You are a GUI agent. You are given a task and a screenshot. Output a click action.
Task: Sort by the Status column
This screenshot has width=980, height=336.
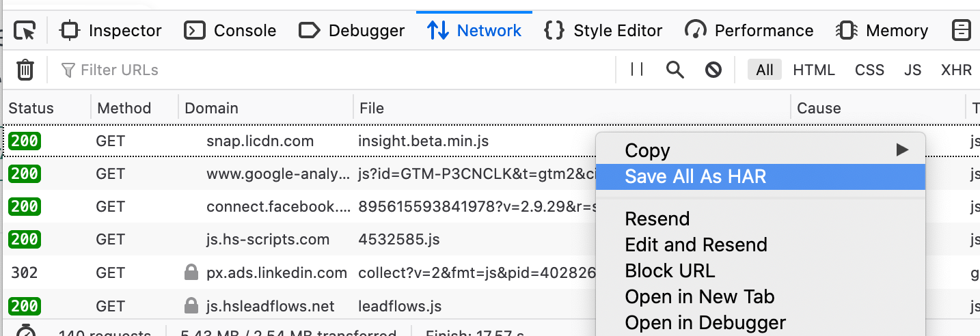coord(46,108)
